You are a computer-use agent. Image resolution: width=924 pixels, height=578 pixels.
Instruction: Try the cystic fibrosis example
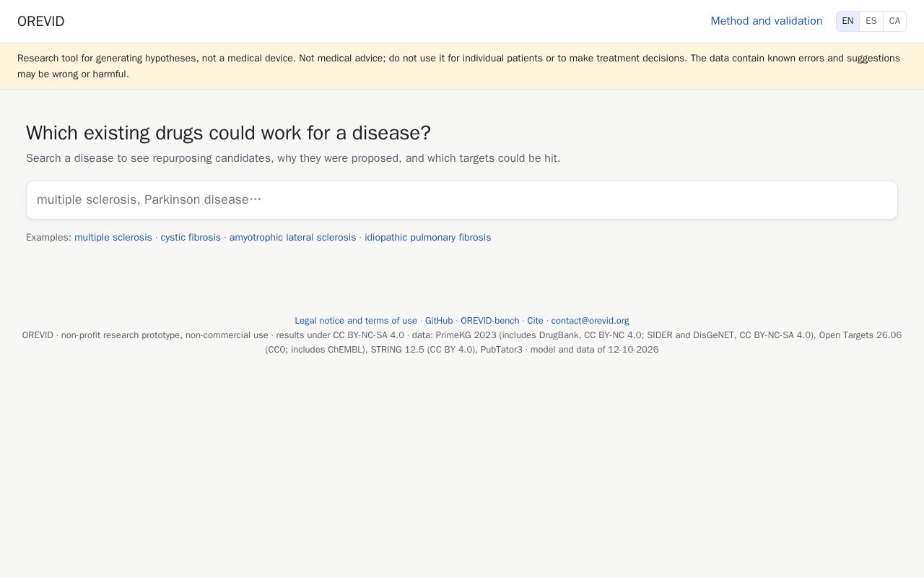click(191, 237)
